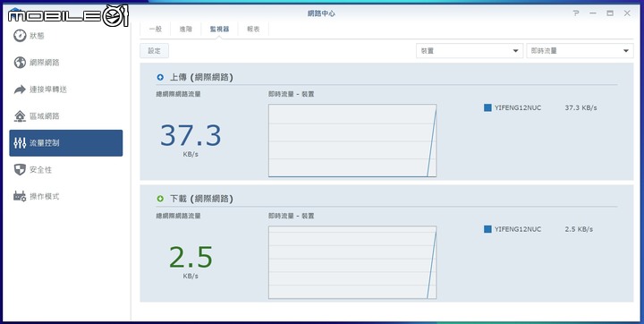The image size is (644, 324).
Task: Click the 37.3 KB/s legend value
Action: tap(580, 107)
